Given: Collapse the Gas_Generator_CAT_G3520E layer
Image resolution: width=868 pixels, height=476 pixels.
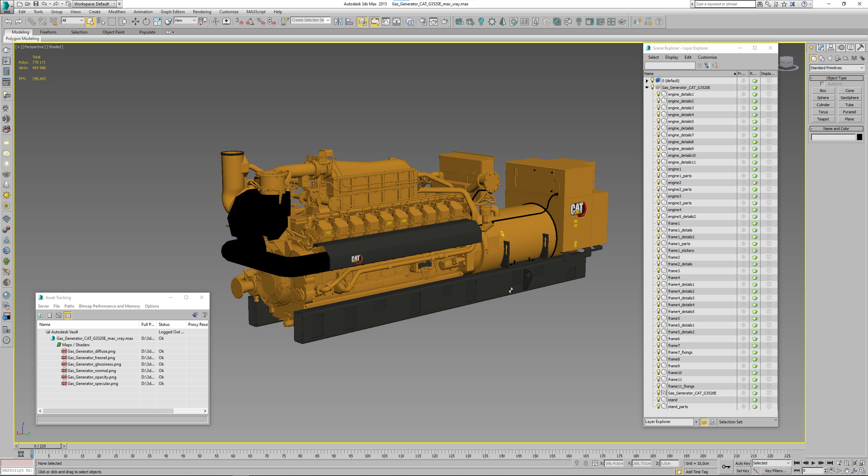Looking at the screenshot, I should coord(647,87).
